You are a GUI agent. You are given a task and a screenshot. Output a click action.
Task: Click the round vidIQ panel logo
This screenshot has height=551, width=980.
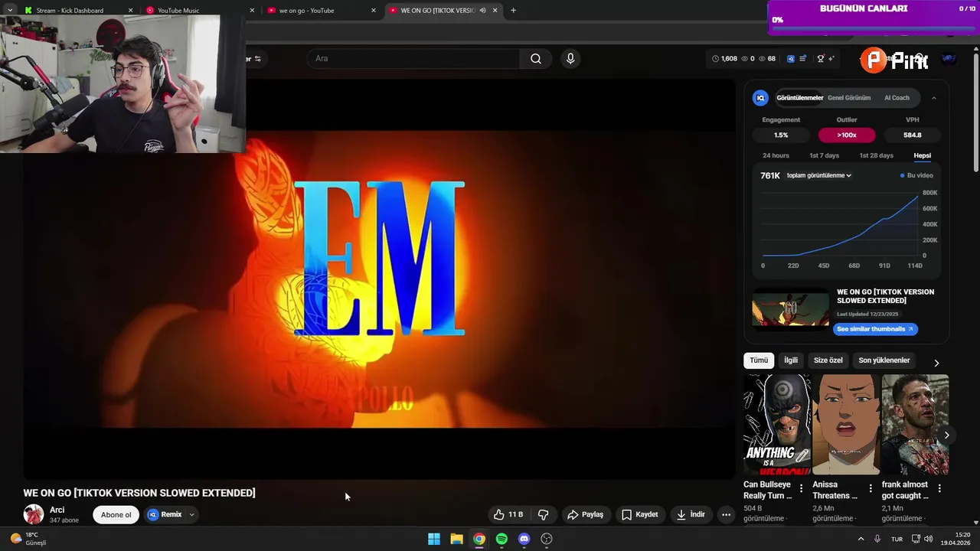[760, 98]
